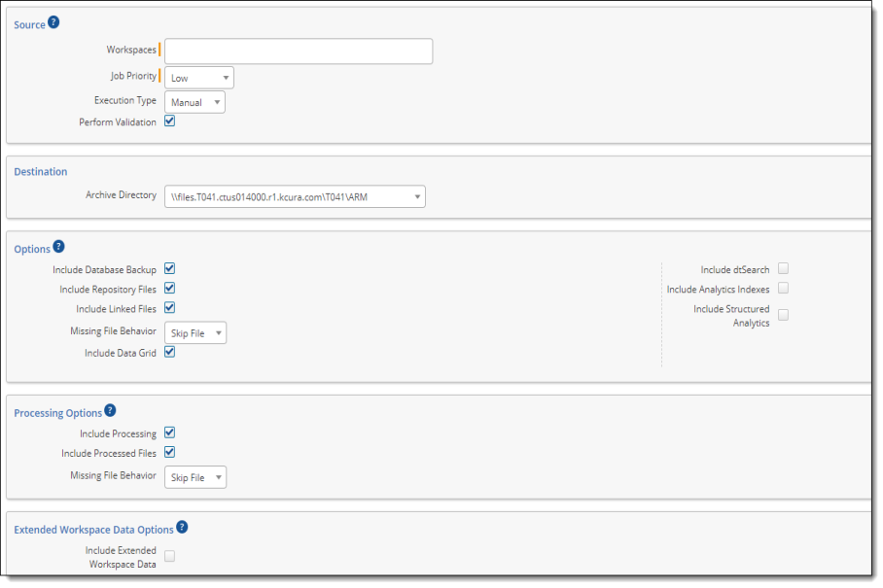Uncheck Include Database Backup
This screenshot has width=883, height=588.
169,268
